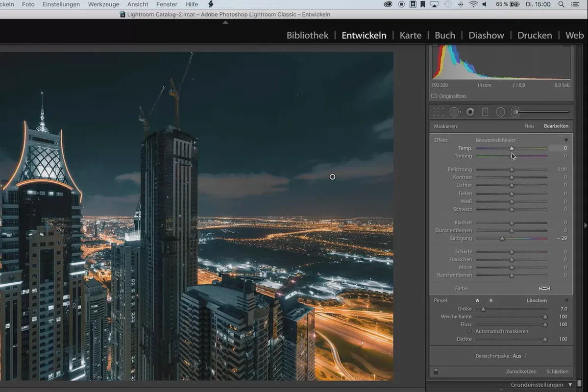
Task: Select the Spot Removal tool
Action: 455,112
